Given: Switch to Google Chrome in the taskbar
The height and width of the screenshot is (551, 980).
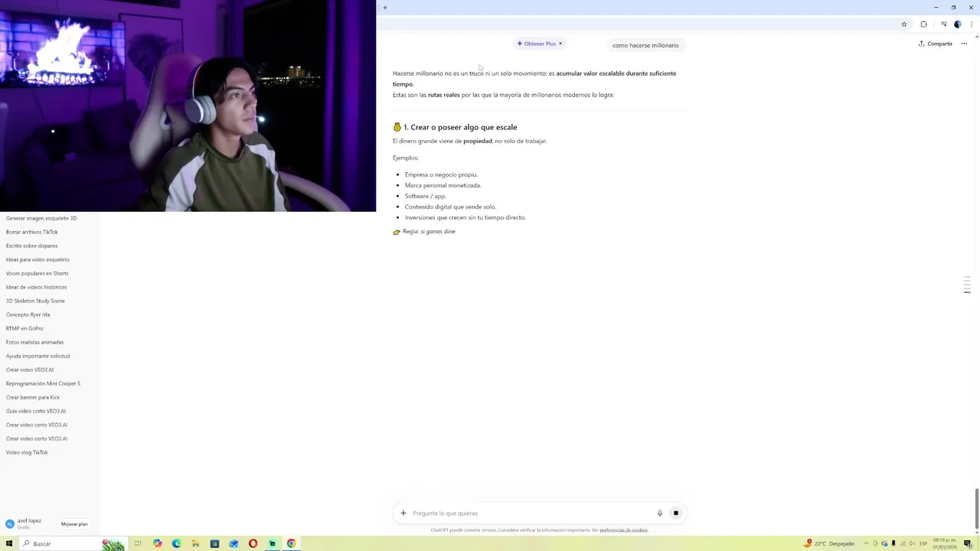Looking at the screenshot, I should tap(291, 543).
